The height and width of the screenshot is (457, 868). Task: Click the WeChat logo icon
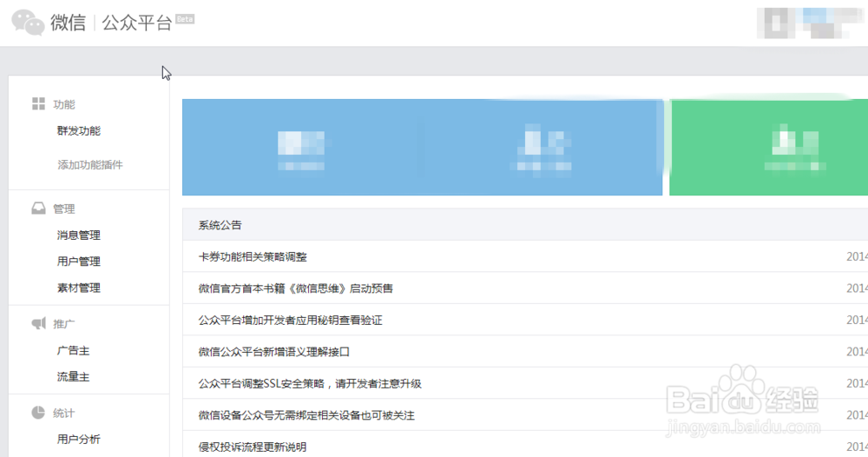pos(28,23)
